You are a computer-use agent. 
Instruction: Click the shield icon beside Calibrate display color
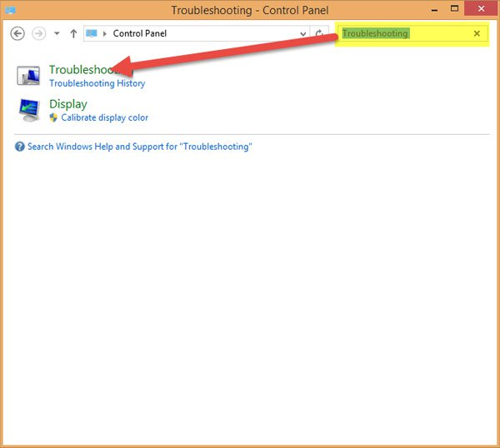(x=53, y=117)
